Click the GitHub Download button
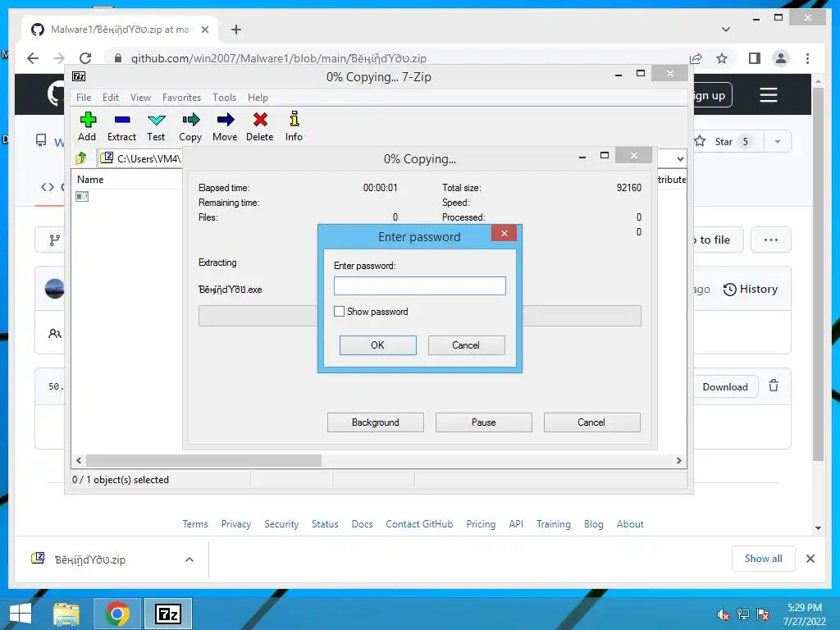Screen dimensions: 840x630 [x=725, y=387]
